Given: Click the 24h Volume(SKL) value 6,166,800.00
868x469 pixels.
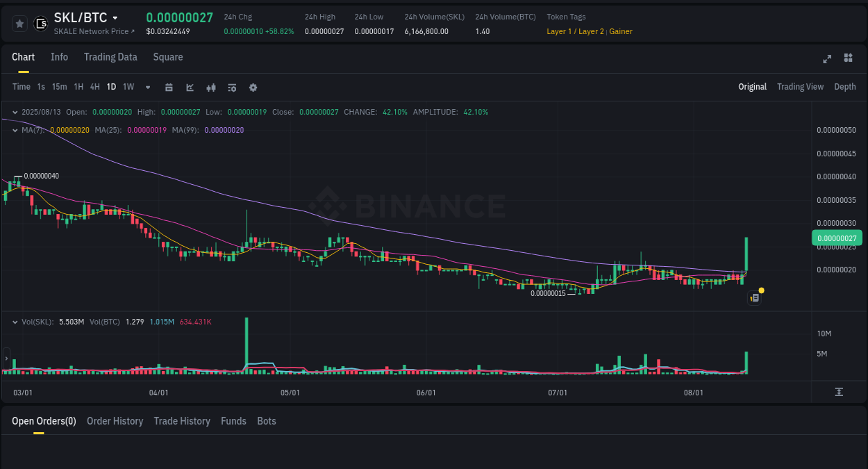Looking at the screenshot, I should tap(426, 31).
